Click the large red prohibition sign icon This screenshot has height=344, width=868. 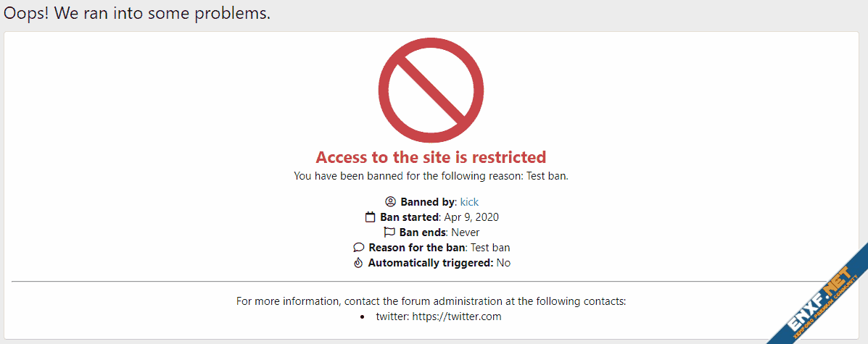pyautogui.click(x=431, y=90)
